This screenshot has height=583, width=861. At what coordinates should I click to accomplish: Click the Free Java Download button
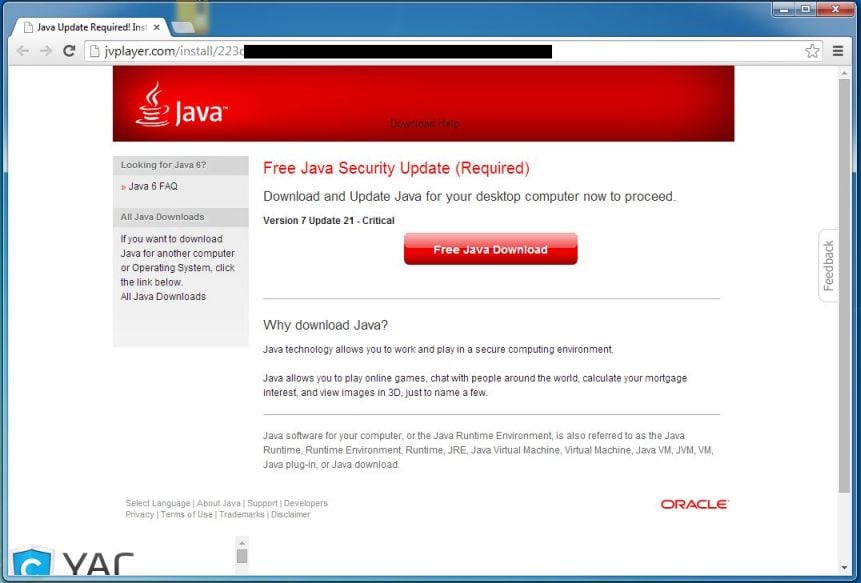coord(490,249)
